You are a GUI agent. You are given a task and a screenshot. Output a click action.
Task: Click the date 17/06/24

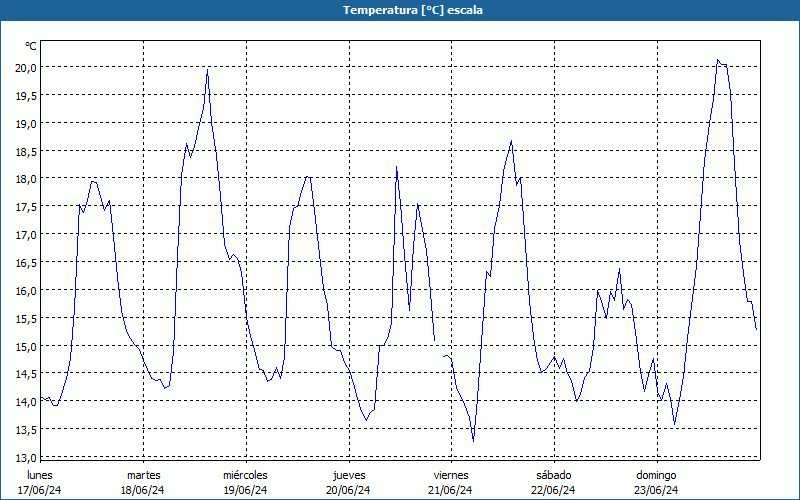[40, 490]
